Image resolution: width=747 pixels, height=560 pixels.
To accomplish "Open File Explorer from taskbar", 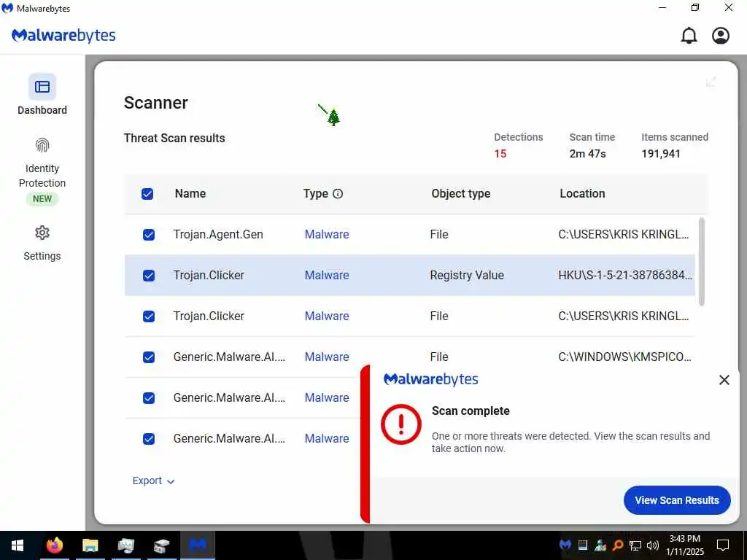I will coord(90,545).
